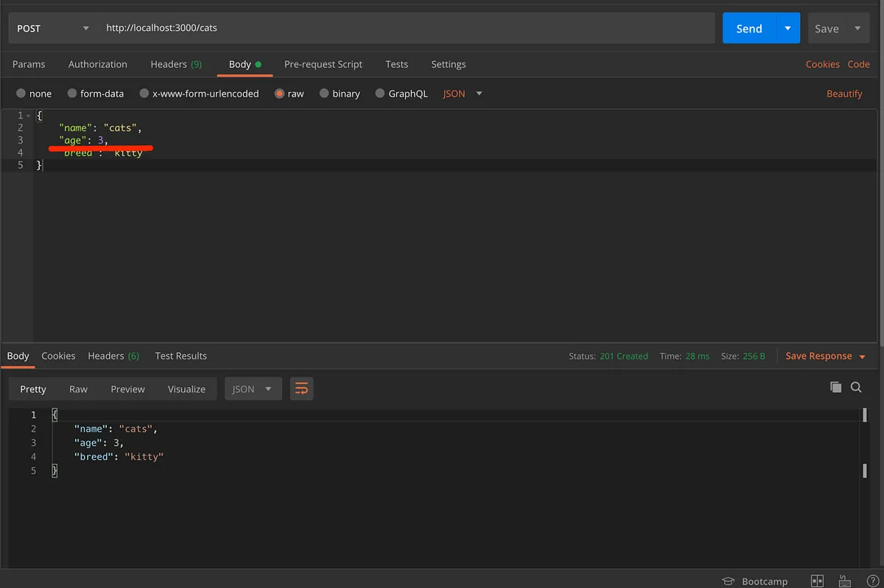
Task: Expand the Send button arrow options
Action: pos(787,28)
